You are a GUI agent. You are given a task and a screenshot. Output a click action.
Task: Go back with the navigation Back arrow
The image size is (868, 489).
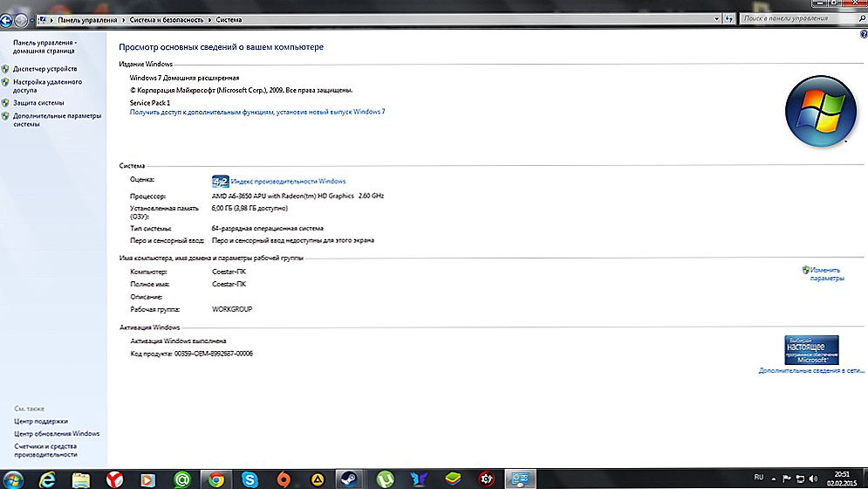[6, 20]
